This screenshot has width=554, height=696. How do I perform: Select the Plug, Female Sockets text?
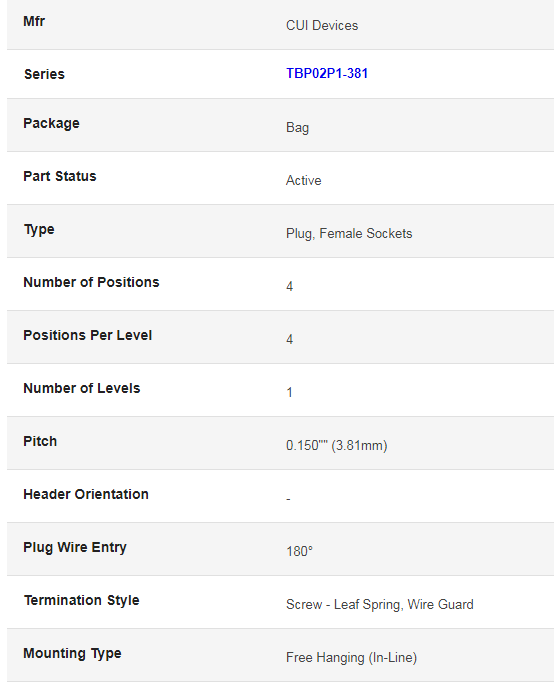click(x=349, y=233)
